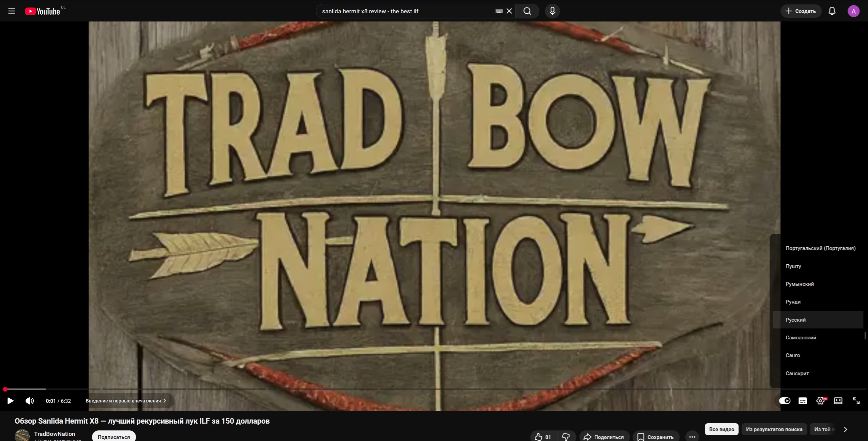Choose Румынский from the language menu

[x=800, y=284]
